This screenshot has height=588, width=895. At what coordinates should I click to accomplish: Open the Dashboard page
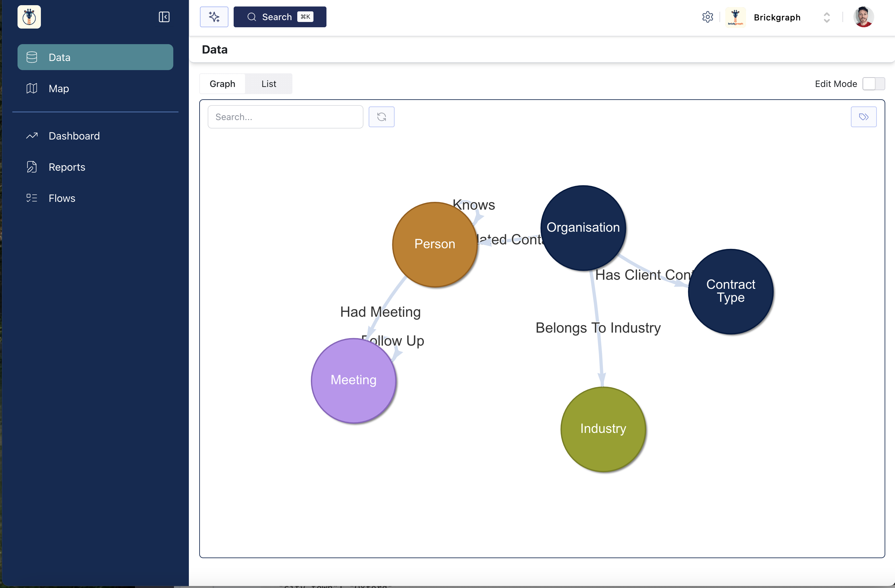click(74, 136)
